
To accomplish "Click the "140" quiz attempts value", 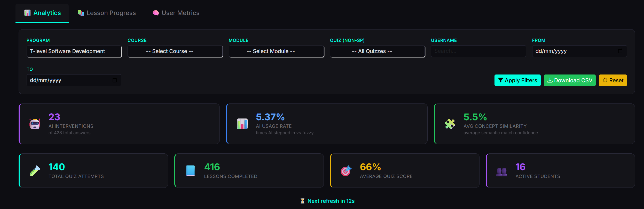I will (57, 167).
